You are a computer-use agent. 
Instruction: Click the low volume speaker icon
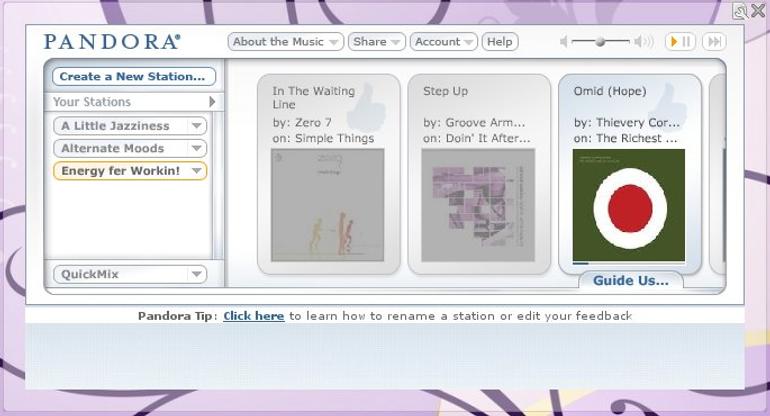click(564, 42)
